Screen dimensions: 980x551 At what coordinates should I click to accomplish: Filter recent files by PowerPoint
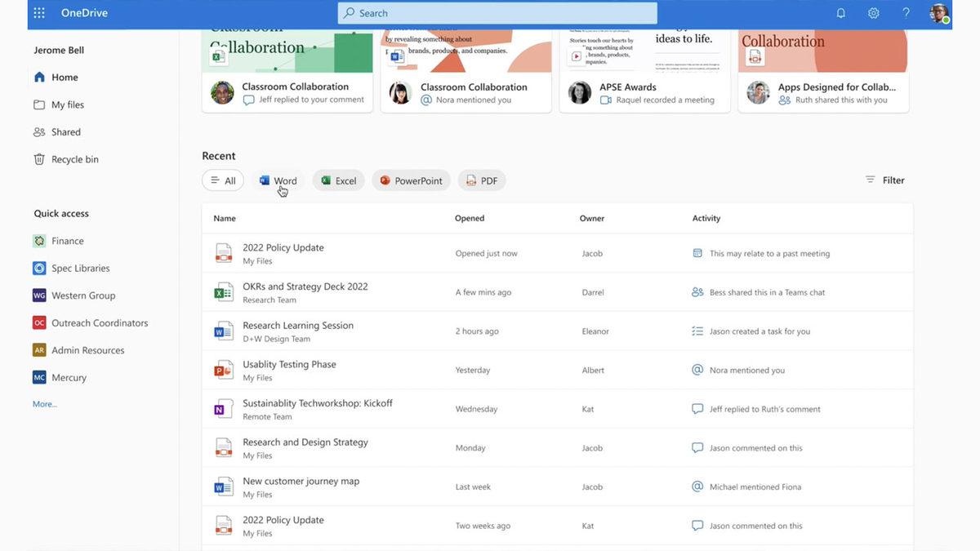click(411, 180)
